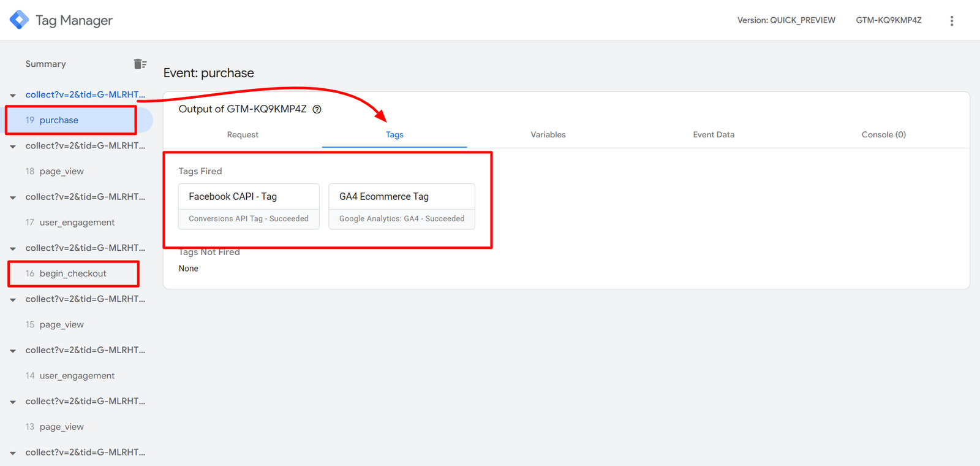
Task: Click the Tag Manager logo icon
Action: 19,20
